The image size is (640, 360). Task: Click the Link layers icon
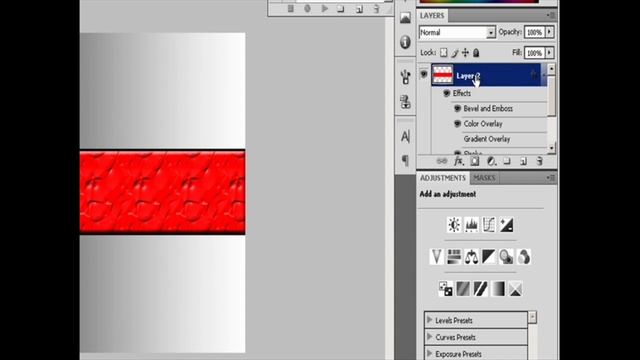pyautogui.click(x=442, y=161)
